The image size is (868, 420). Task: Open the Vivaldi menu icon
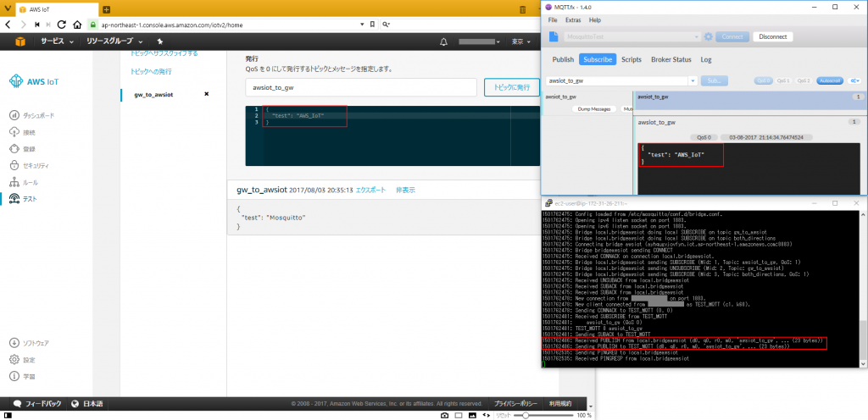pyautogui.click(x=7, y=8)
